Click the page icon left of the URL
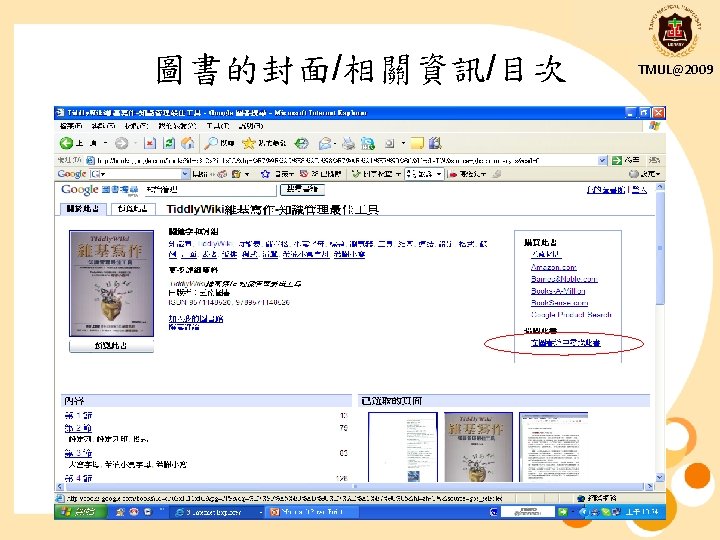Viewport: 720px width, 540px height. click(90, 160)
